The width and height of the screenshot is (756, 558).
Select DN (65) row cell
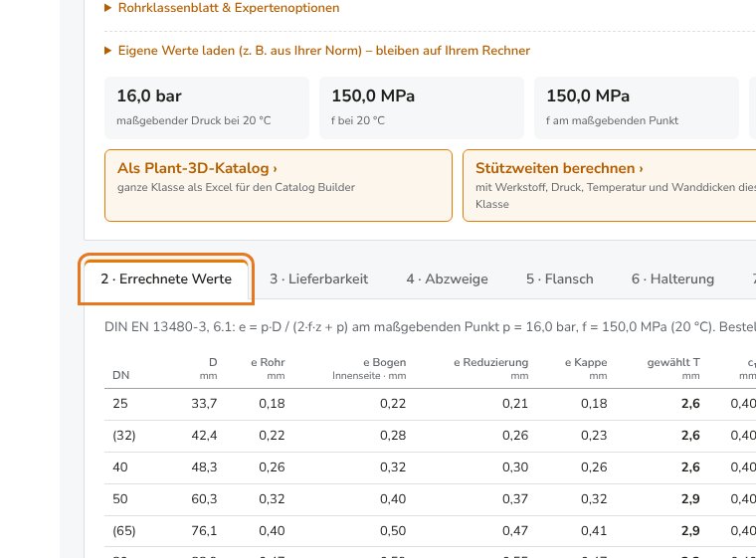(x=124, y=530)
